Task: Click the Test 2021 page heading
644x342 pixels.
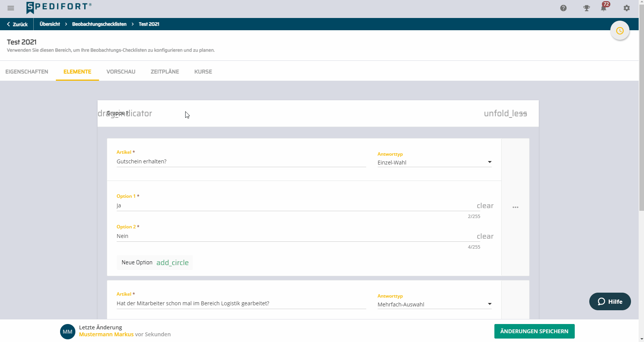Action: [22, 42]
